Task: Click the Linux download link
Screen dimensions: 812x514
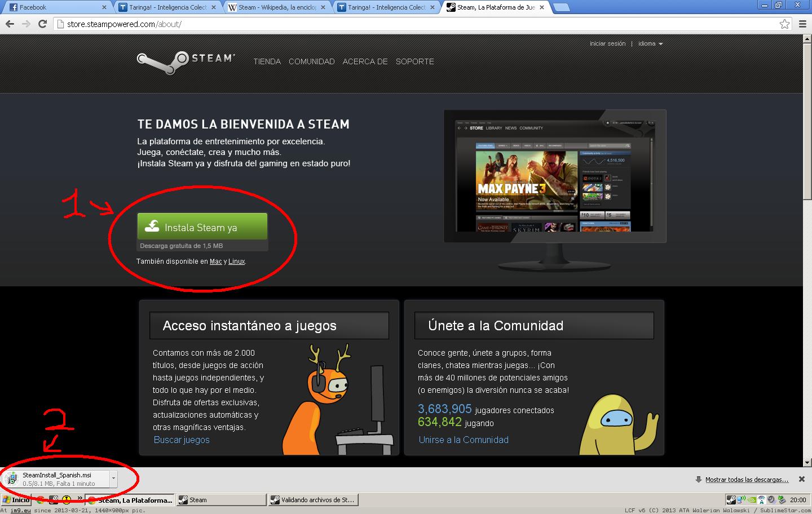Action: click(237, 262)
